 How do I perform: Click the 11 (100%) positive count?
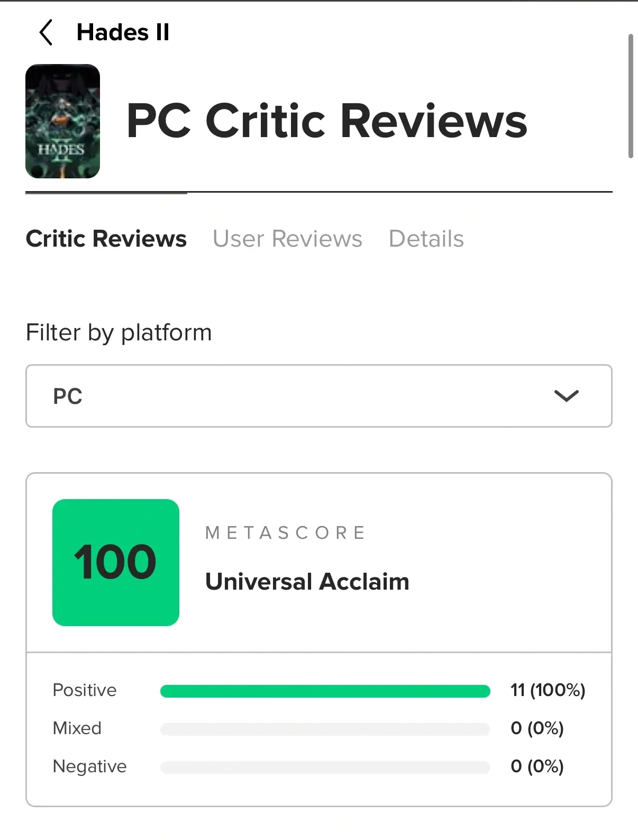click(548, 690)
